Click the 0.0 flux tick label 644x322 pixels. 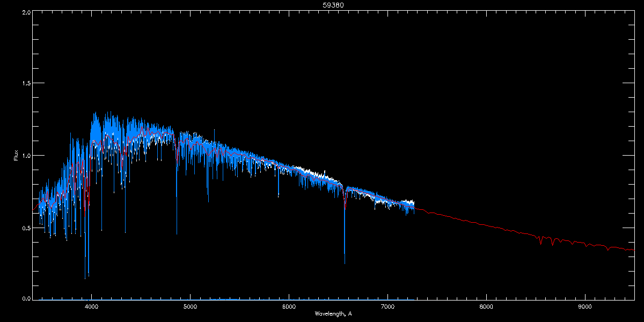25,298
